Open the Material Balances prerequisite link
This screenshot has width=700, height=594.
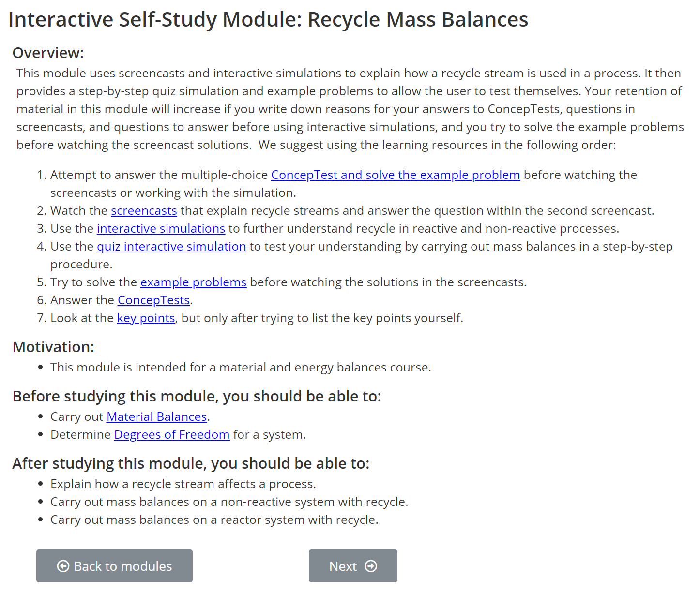click(156, 417)
